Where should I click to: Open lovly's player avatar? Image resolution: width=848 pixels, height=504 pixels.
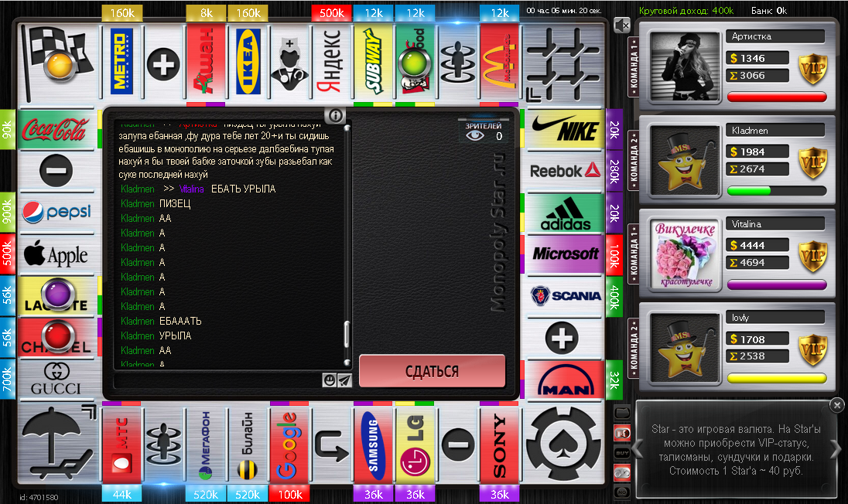[685, 347]
